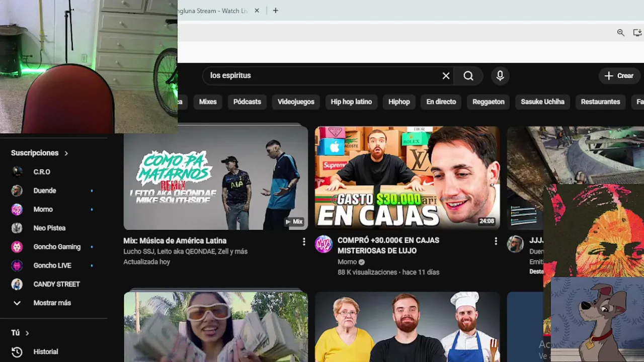Open the C.R.O channel avatar
The width and height of the screenshot is (644, 362).
[17, 172]
